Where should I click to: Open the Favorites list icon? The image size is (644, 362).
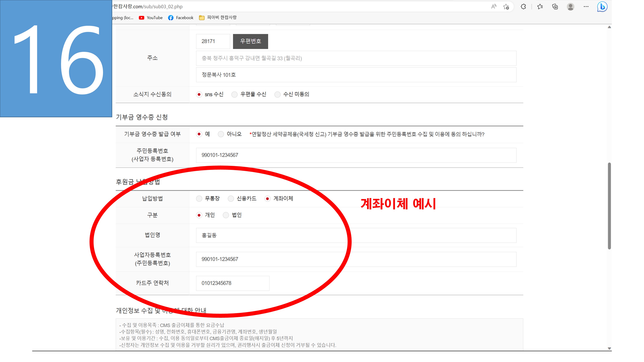point(540,7)
